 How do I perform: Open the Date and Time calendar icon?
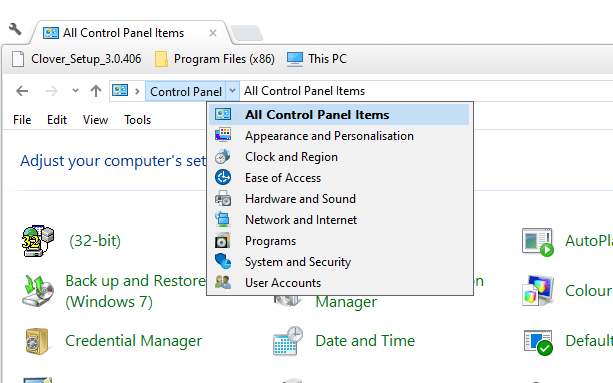tap(288, 341)
